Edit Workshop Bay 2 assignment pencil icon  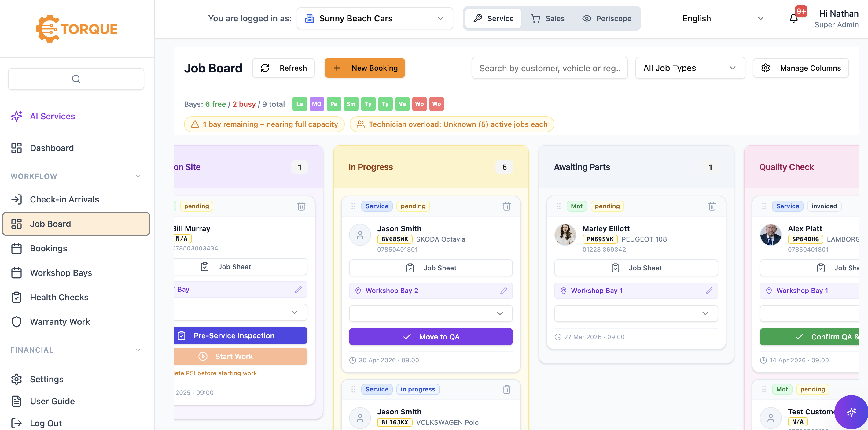tap(503, 290)
